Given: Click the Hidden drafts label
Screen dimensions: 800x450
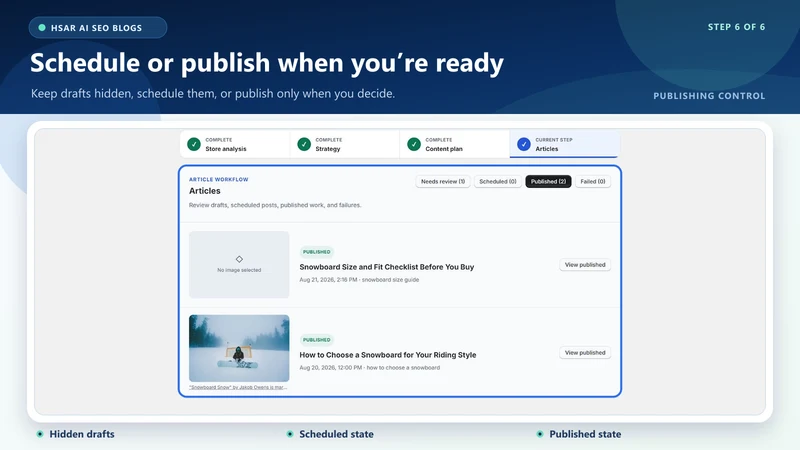Looking at the screenshot, I should click(x=82, y=434).
